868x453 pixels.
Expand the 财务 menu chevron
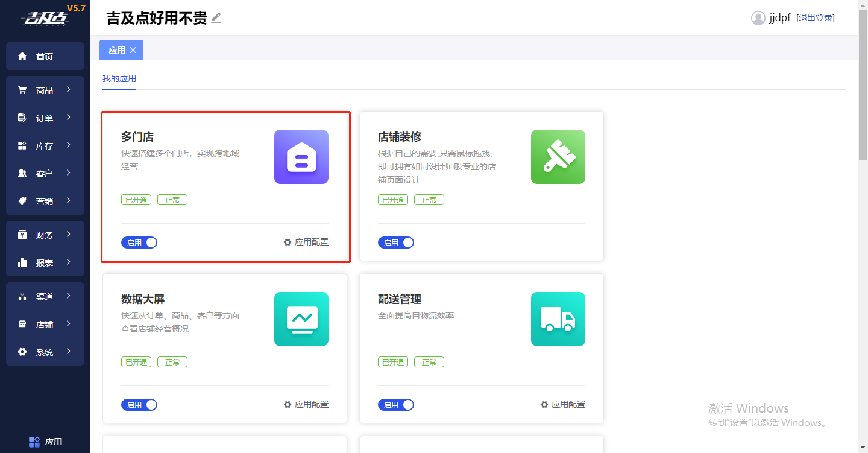69,234
